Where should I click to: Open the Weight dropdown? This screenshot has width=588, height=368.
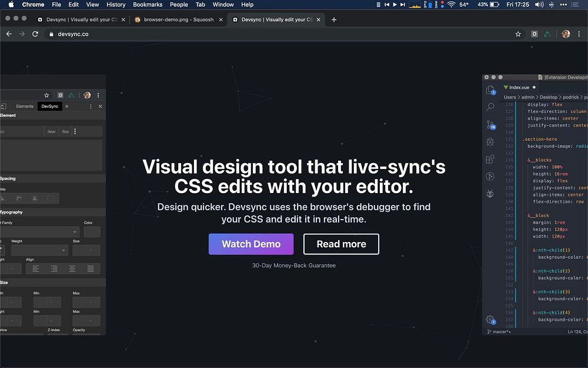click(x=39, y=250)
